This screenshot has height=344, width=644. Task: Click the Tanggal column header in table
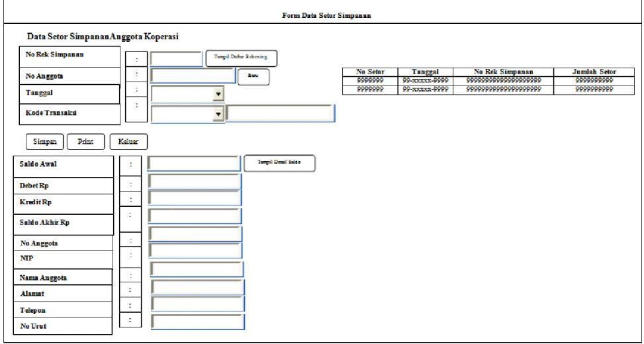426,72
